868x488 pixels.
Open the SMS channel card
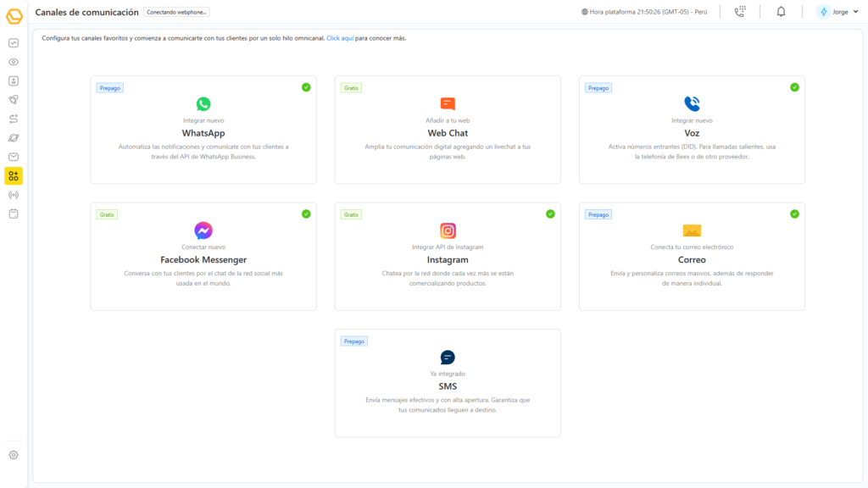tap(448, 383)
